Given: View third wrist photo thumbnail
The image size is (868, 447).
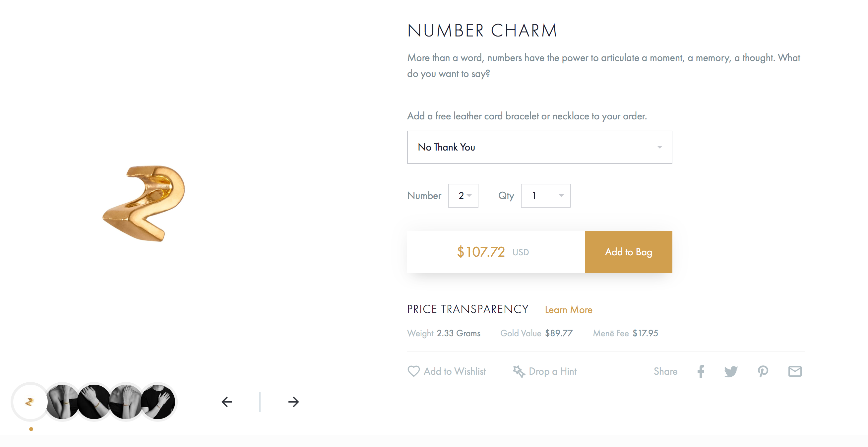Looking at the screenshot, I should click(94, 402).
